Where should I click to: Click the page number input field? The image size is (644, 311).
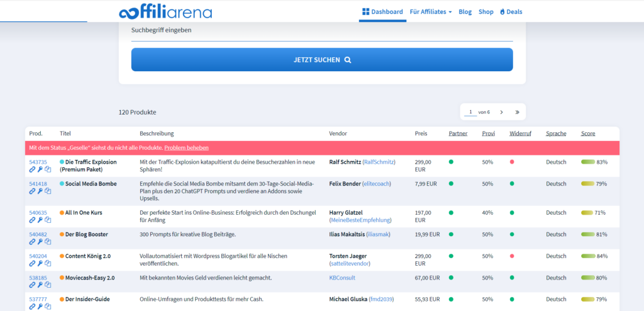pos(470,112)
